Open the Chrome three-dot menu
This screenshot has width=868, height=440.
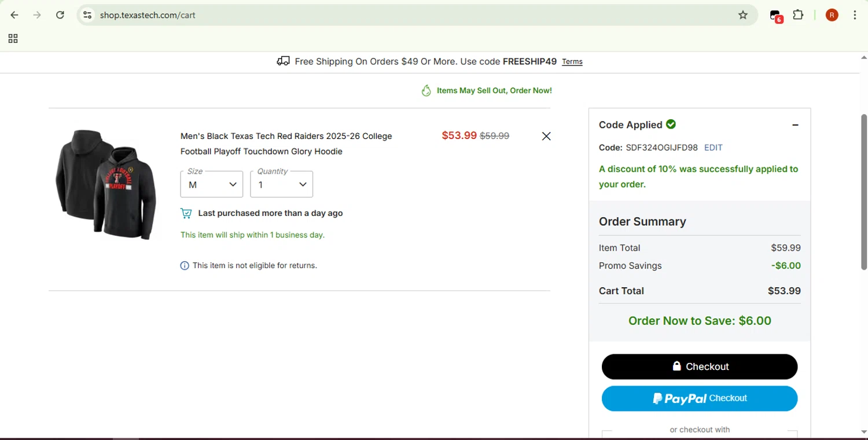(855, 15)
